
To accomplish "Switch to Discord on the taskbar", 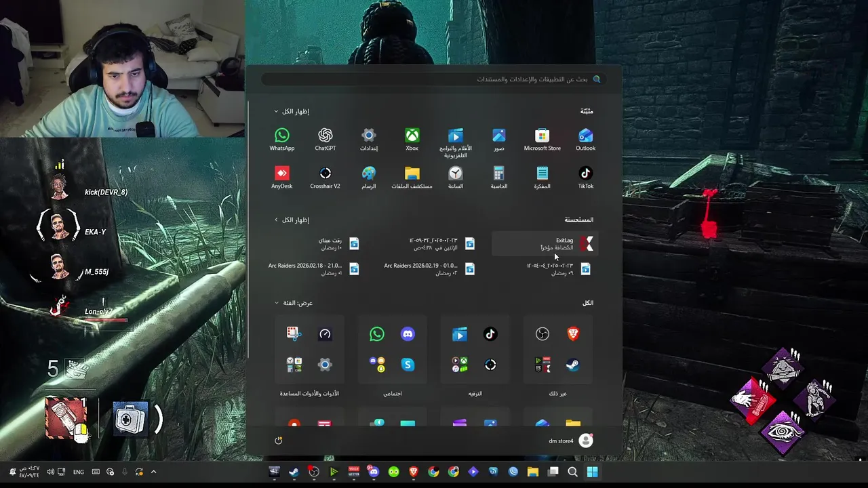I will (374, 472).
